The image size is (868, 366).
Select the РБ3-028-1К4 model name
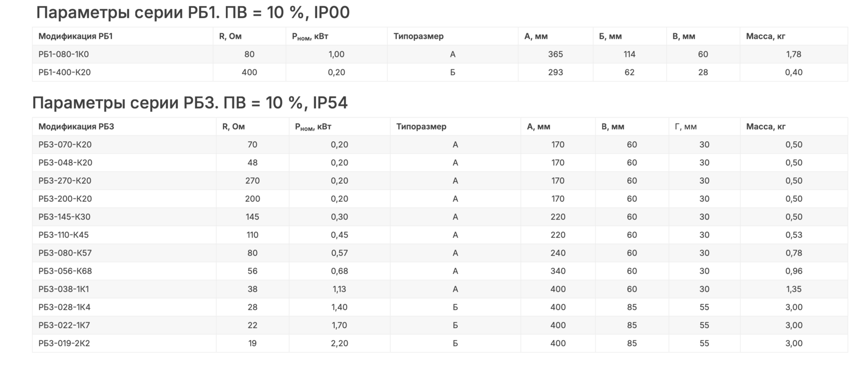65,308
